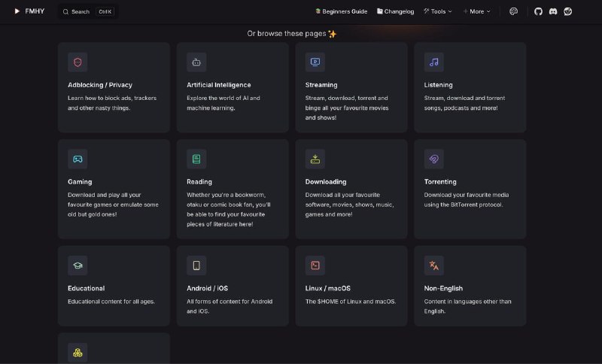Open the Android / iOS title link
This screenshot has width=602, height=364.
[208, 289]
